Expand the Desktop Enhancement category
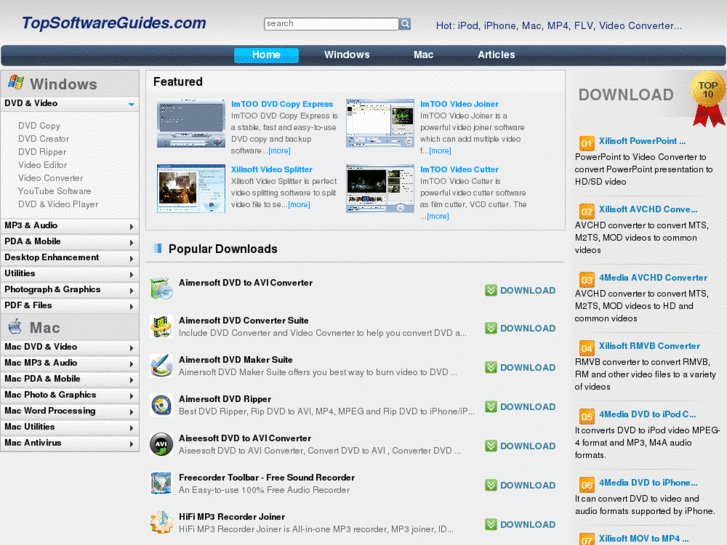This screenshot has width=727, height=545. [x=70, y=258]
